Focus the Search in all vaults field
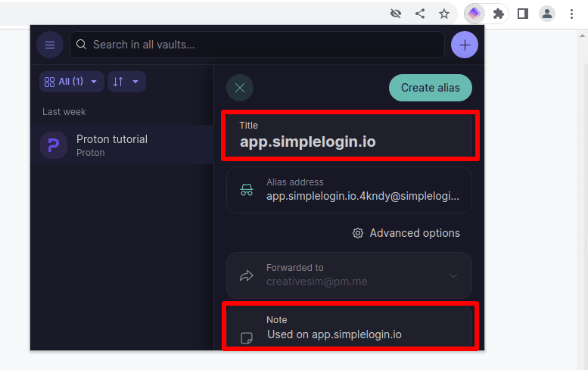The image size is (588, 370). [x=257, y=45]
